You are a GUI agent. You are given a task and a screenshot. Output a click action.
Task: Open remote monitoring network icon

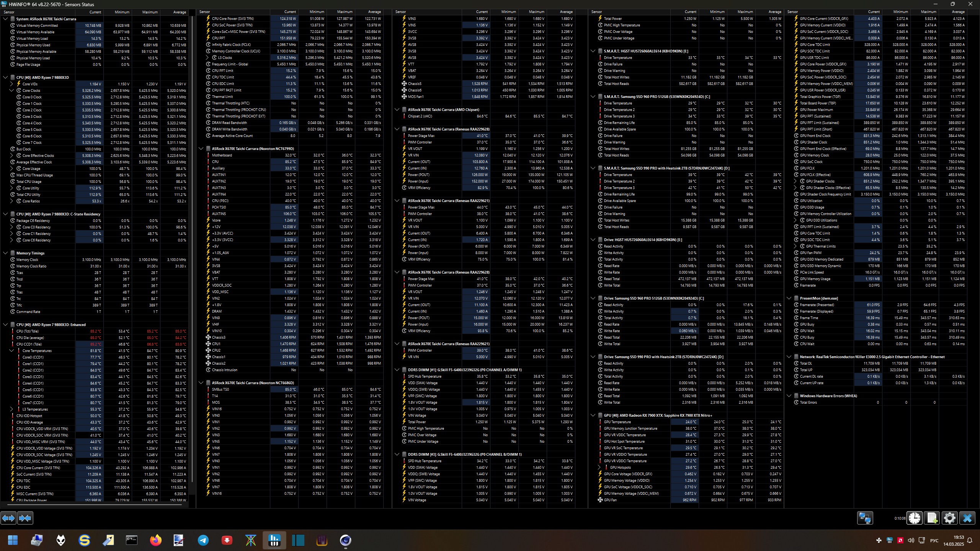click(865, 518)
